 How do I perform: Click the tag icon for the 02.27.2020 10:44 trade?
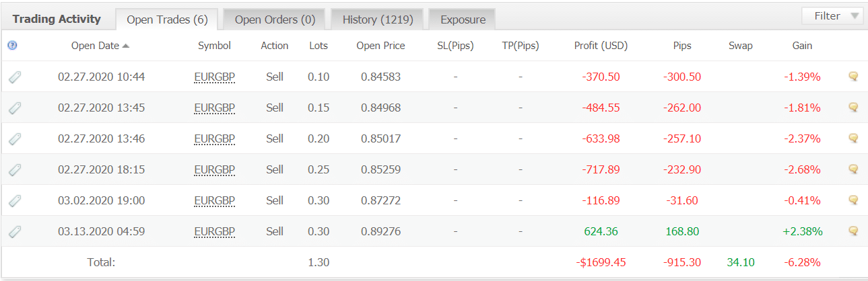(15, 77)
